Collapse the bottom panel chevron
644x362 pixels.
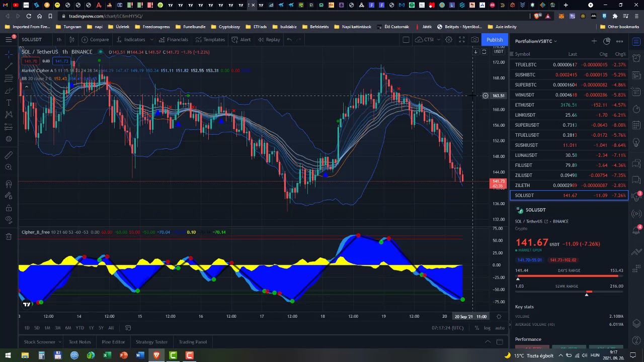pos(488,342)
